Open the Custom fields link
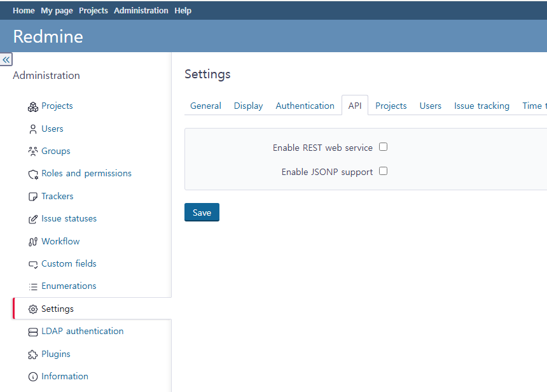 69,263
